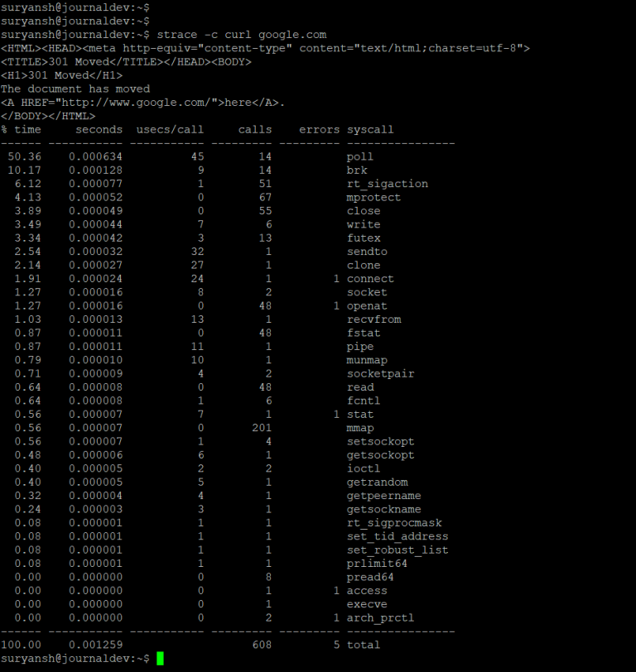Select the 'mmap' syscall entry
This screenshot has height=672, width=636.
(360, 428)
